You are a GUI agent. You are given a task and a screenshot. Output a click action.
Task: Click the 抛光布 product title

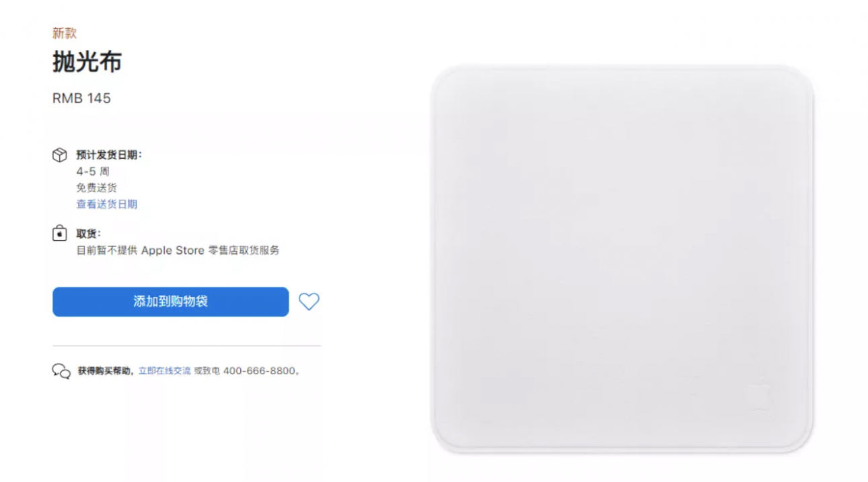tap(87, 62)
